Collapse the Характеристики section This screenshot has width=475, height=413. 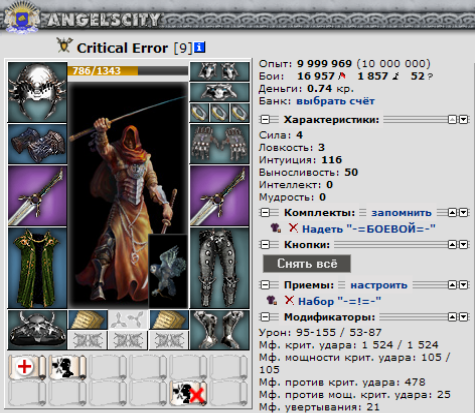(265, 120)
